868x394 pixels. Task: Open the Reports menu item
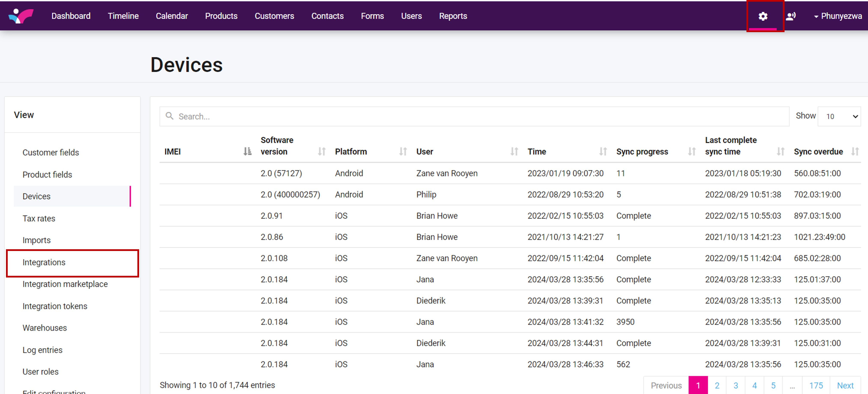(453, 16)
